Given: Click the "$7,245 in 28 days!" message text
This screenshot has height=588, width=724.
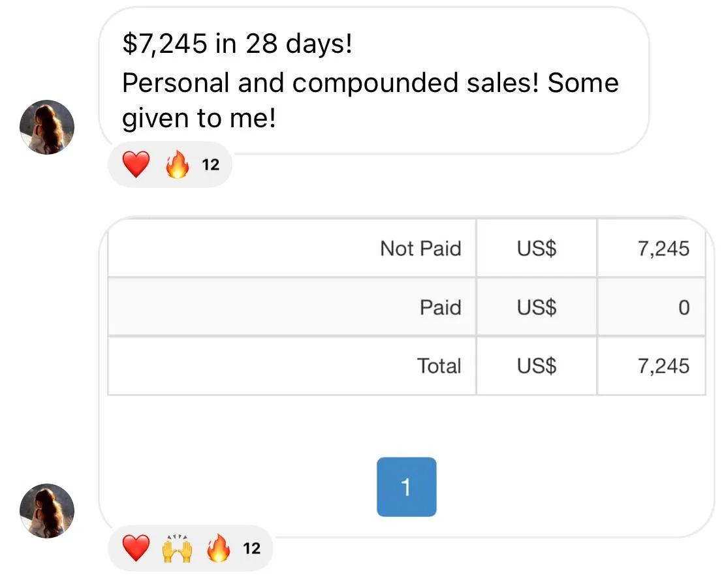Looking at the screenshot, I should coord(237,44).
